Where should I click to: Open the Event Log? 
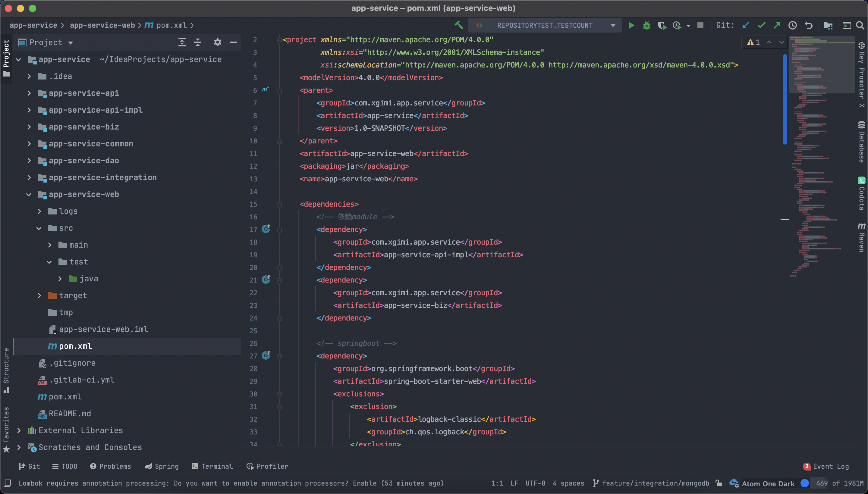[826, 466]
